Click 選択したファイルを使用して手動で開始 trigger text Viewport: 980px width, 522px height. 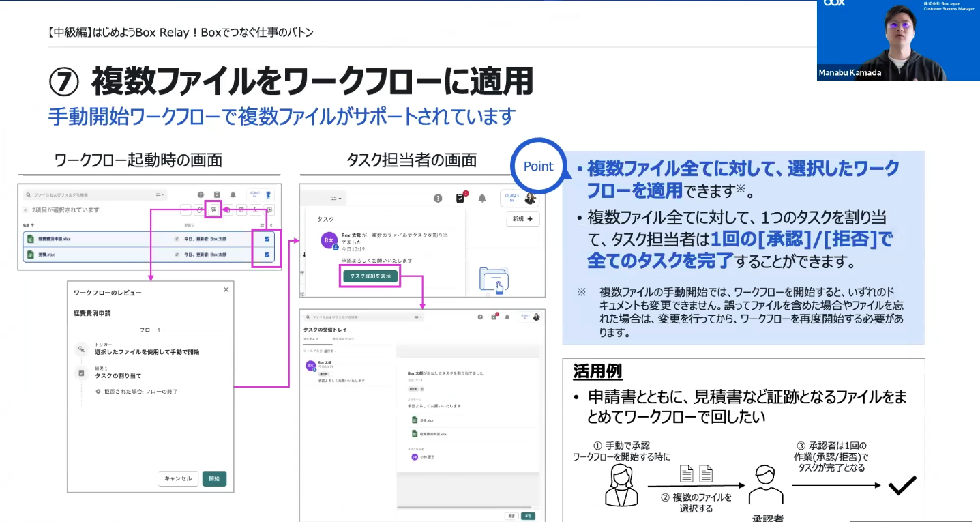(x=147, y=352)
